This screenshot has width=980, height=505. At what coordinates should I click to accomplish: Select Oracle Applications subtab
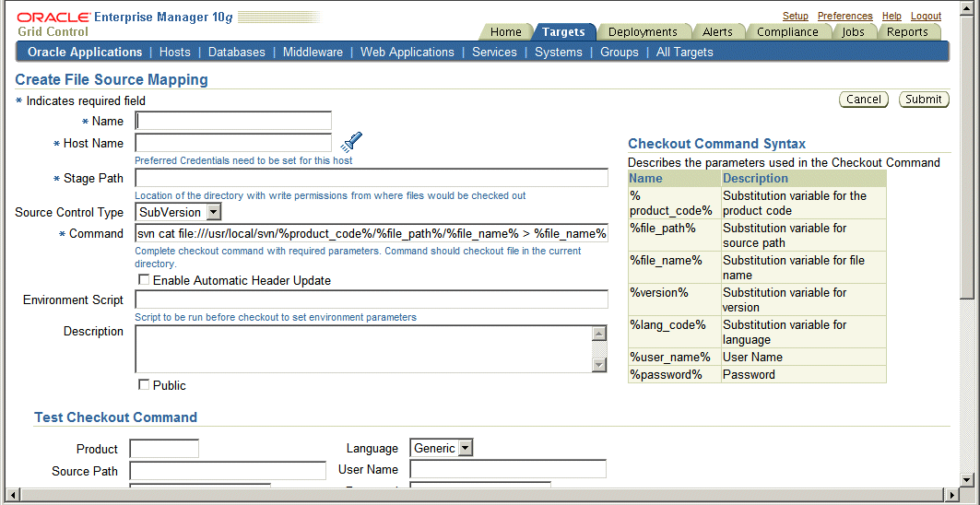click(85, 52)
